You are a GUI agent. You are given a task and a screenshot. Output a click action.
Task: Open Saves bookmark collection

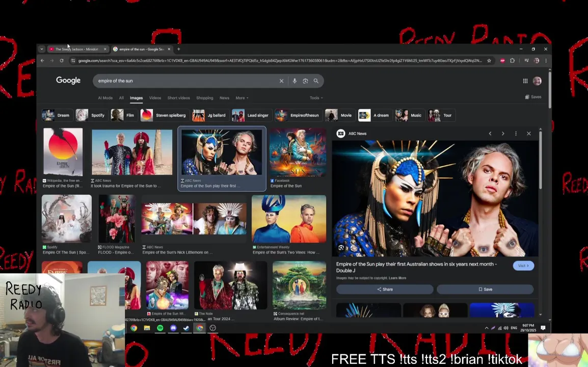pyautogui.click(x=533, y=97)
